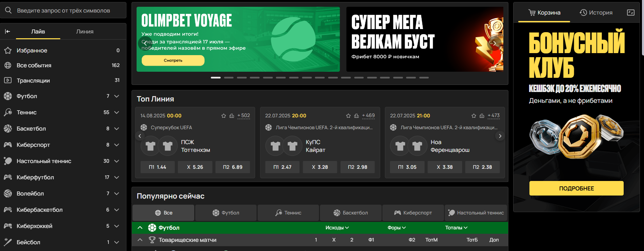Bet П2 2.98 on Кайрат

(x=358, y=167)
